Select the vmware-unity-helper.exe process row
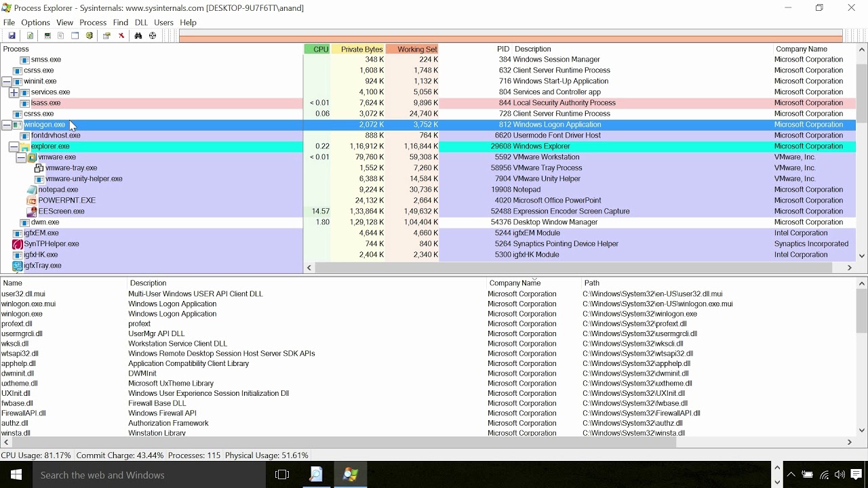 [x=428, y=179]
